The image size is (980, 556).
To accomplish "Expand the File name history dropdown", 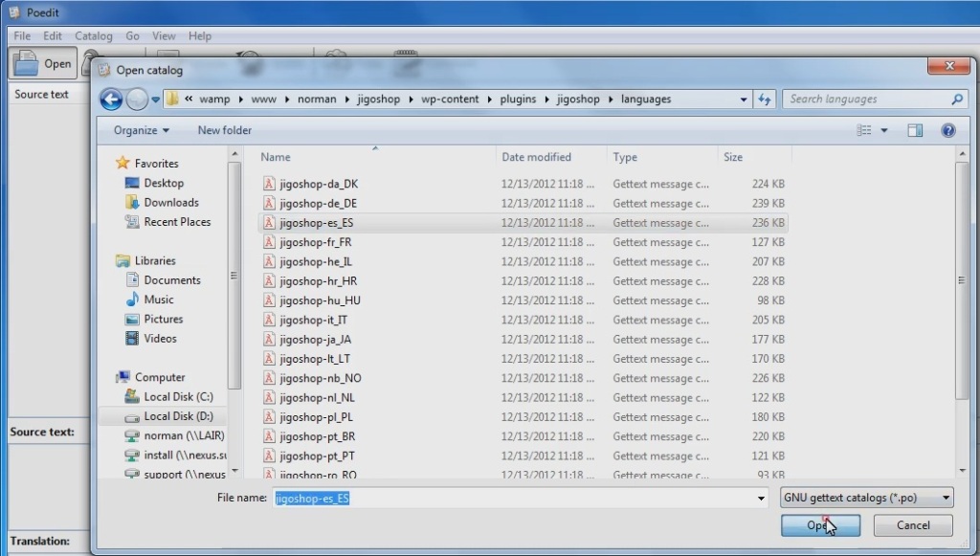I will 762,499.
